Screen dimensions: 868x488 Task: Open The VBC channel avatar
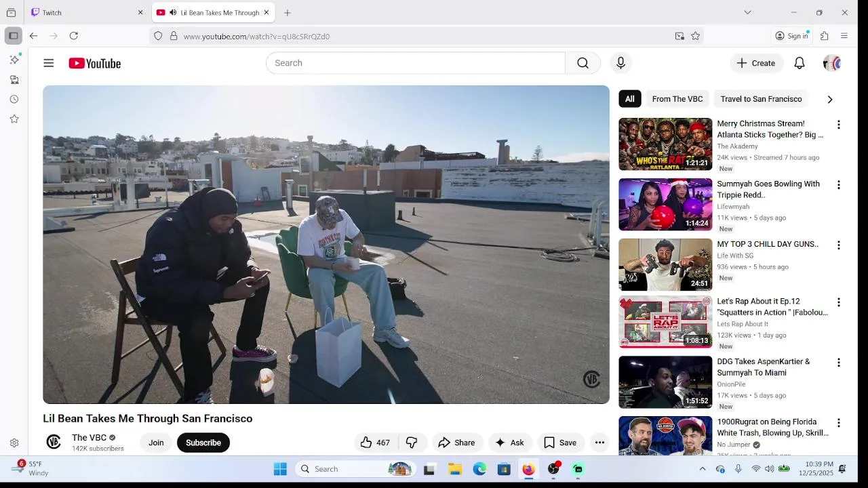[x=54, y=443]
